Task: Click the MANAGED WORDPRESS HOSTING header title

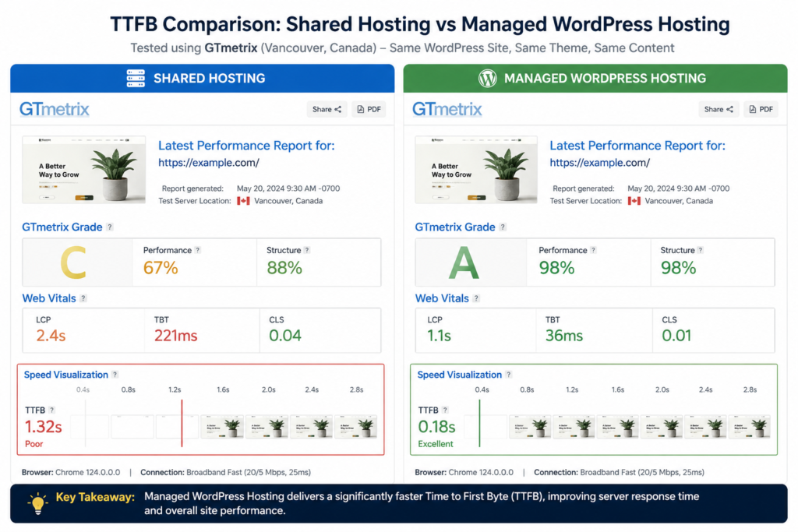Action: click(x=605, y=79)
